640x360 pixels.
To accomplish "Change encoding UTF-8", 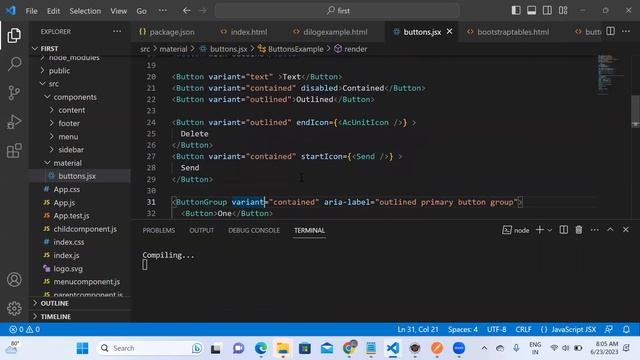I will [496, 329].
